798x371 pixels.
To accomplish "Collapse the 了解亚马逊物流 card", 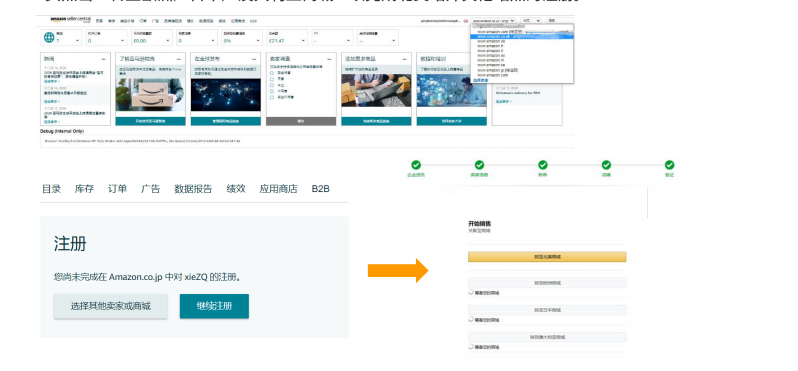I will pyautogui.click(x=179, y=59).
